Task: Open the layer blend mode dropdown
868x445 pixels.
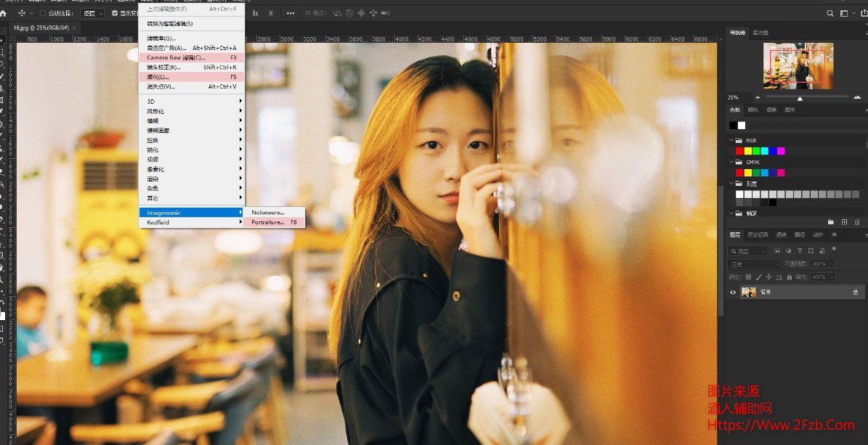Action: [x=754, y=264]
